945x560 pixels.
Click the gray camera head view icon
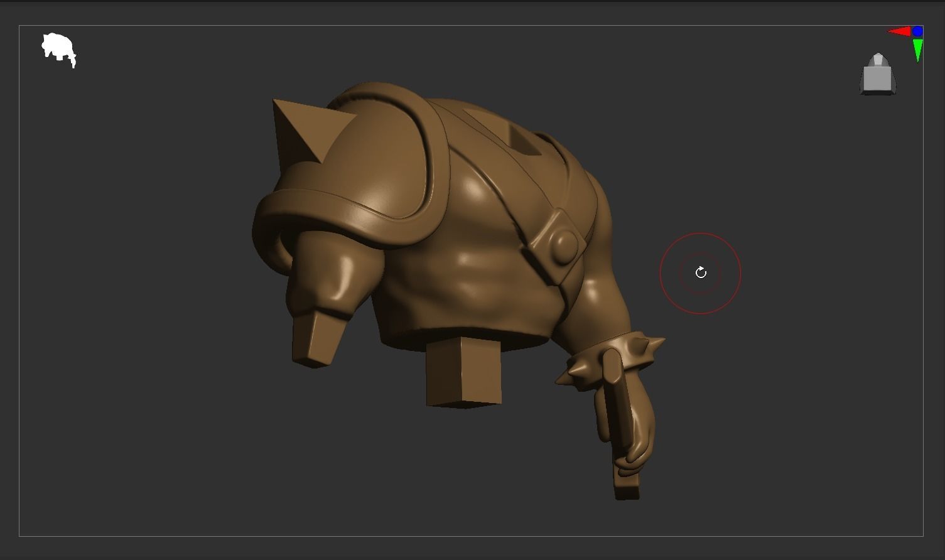coord(878,74)
